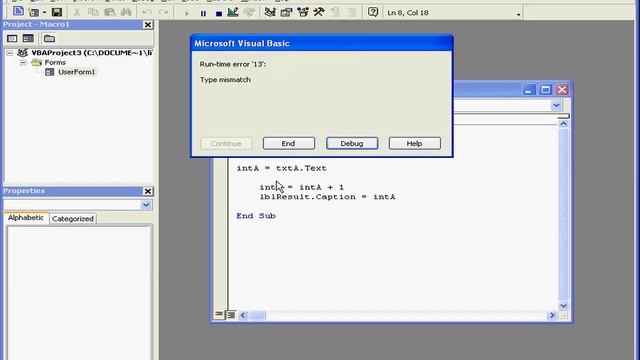Click the Run Sub play icon
This screenshot has height=360, width=640.
tap(187, 13)
